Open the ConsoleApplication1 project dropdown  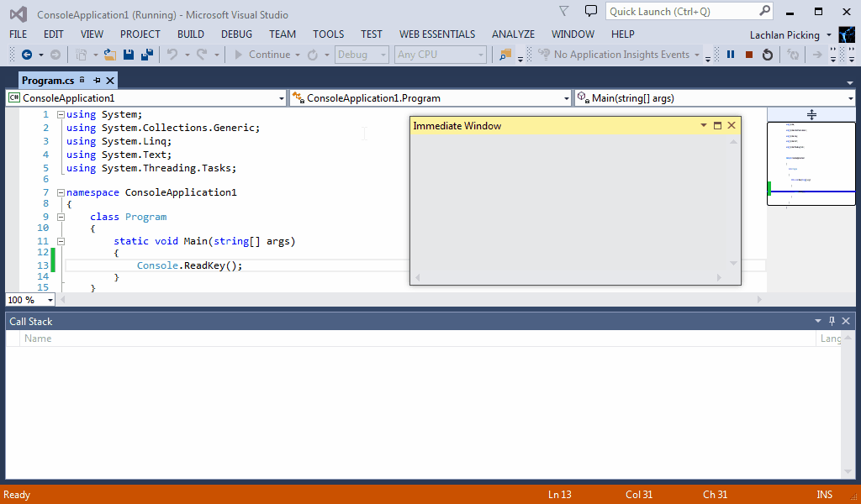point(281,99)
